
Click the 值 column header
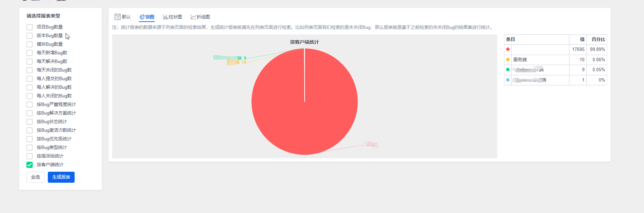pyautogui.click(x=582, y=39)
